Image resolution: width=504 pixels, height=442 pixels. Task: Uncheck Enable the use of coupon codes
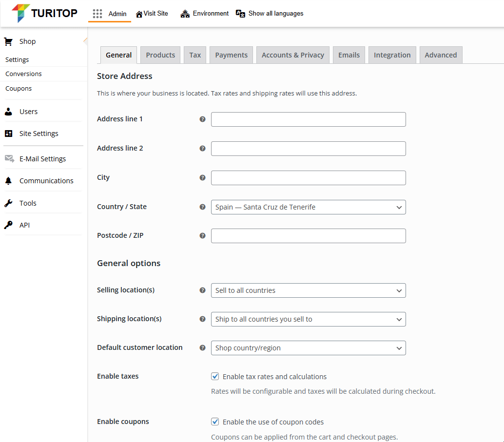pos(215,422)
